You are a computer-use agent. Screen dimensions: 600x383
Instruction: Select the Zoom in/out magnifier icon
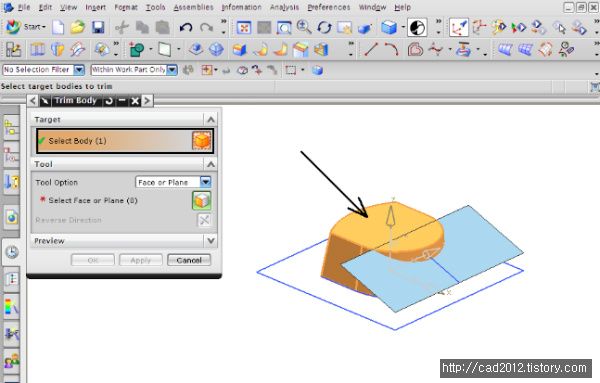coord(304,27)
